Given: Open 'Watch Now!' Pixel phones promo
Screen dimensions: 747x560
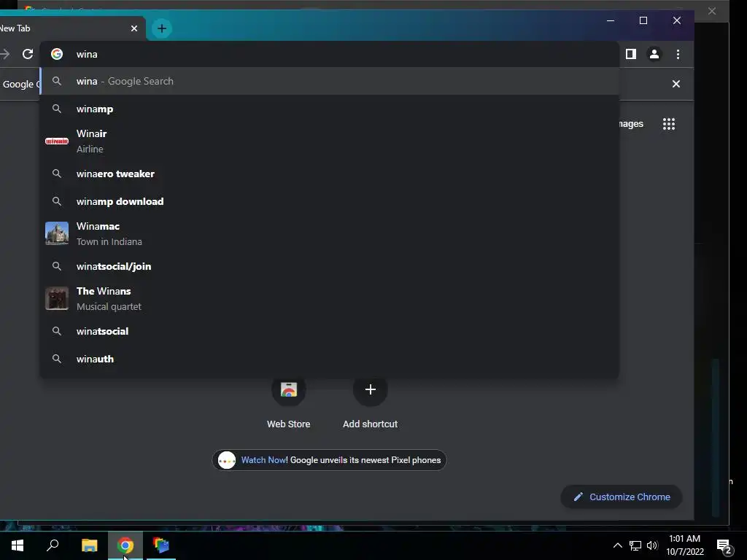Looking at the screenshot, I should 329,460.
